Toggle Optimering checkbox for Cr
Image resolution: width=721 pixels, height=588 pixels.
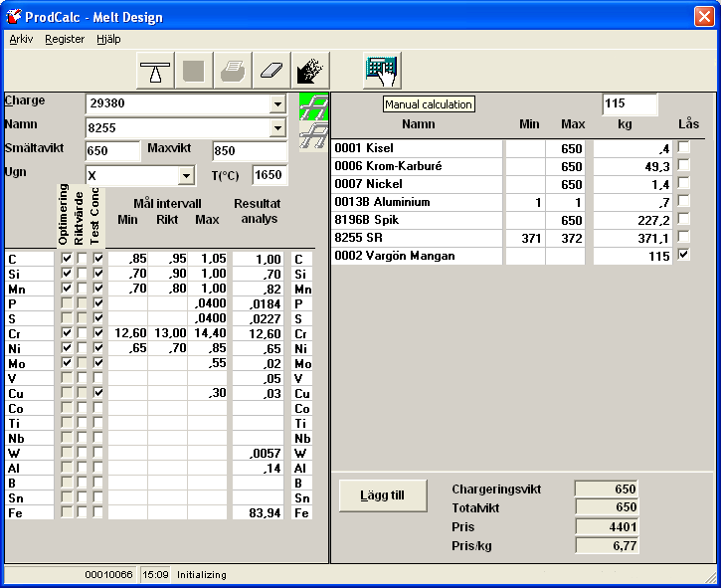coord(67,333)
